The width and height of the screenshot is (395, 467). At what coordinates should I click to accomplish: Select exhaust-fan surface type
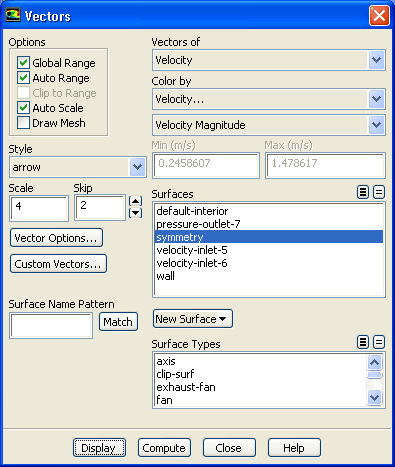coord(261,387)
